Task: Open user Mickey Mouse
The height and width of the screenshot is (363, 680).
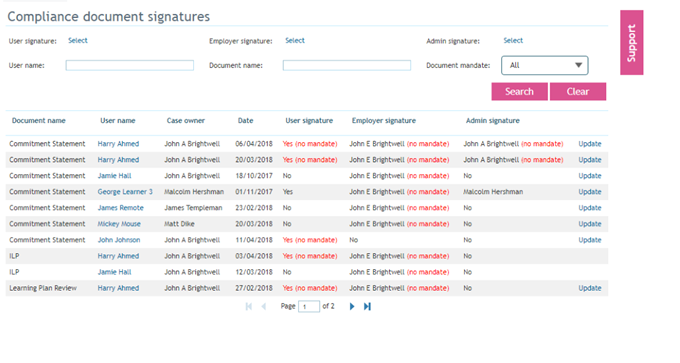Action: 119,224
